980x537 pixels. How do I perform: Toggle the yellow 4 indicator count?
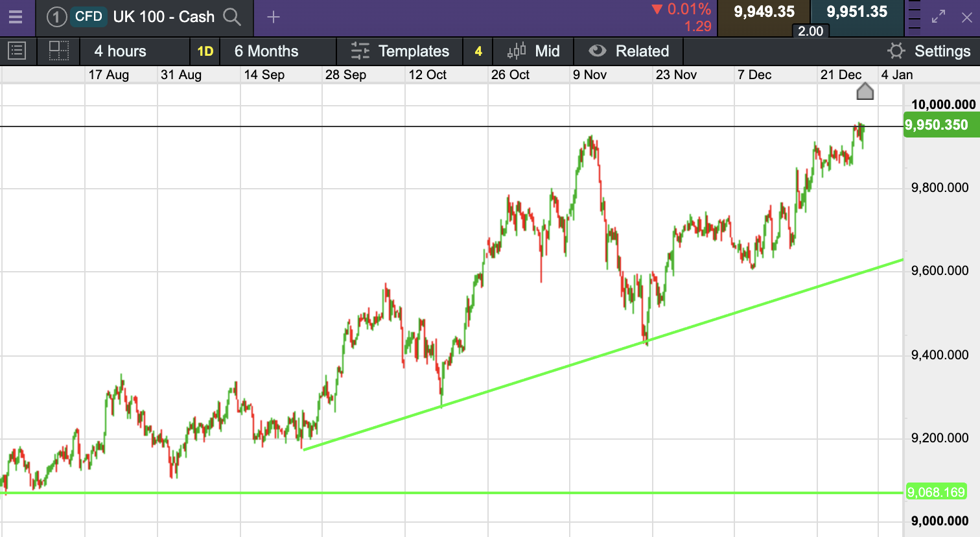[x=478, y=51]
